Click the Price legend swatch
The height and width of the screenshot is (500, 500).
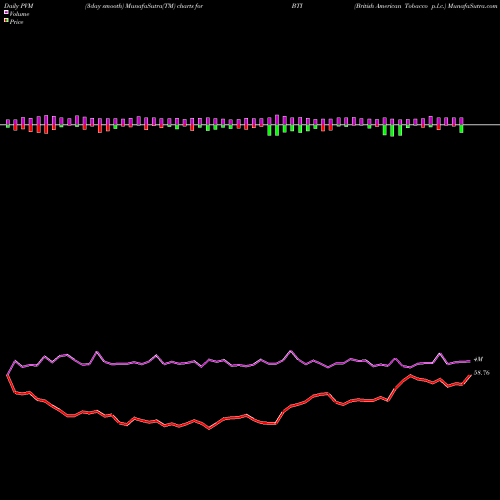click(x=6, y=21)
